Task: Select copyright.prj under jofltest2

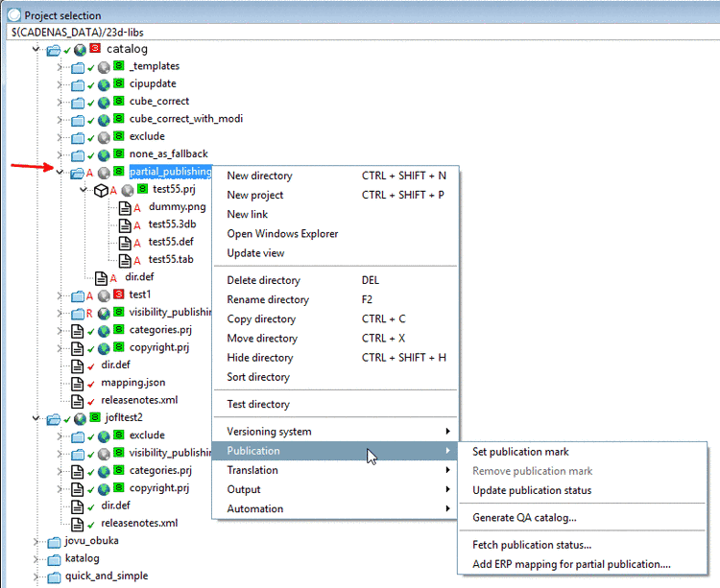Action: (x=158, y=488)
